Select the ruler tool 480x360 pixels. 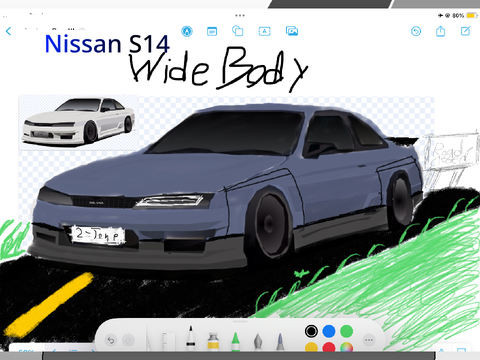coord(167,341)
